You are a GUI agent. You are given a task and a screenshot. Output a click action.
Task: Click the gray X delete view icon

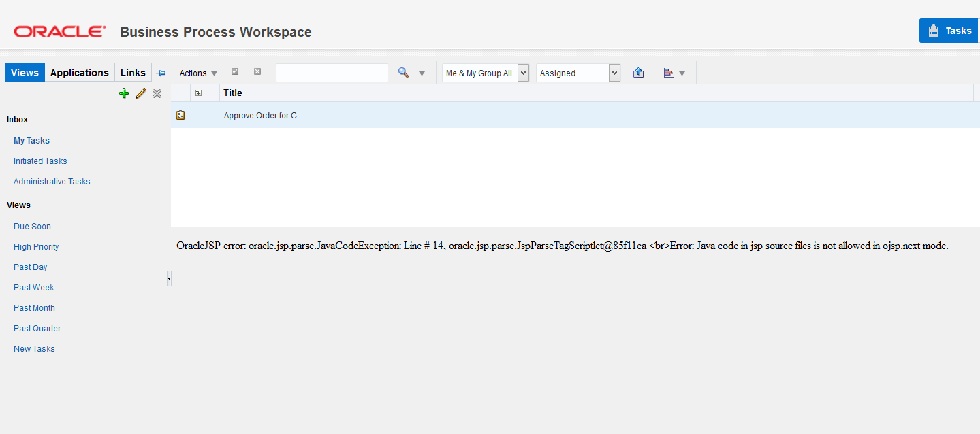click(157, 94)
